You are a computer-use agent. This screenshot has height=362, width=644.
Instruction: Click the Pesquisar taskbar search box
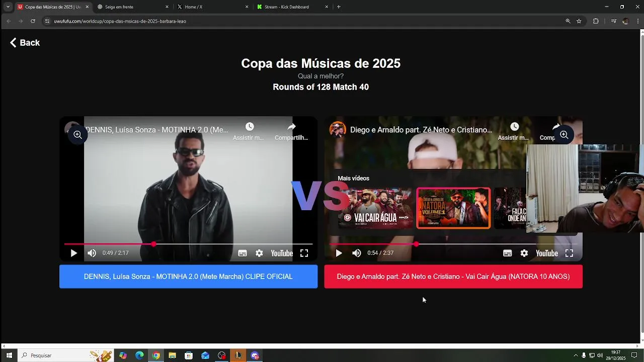(x=65, y=355)
